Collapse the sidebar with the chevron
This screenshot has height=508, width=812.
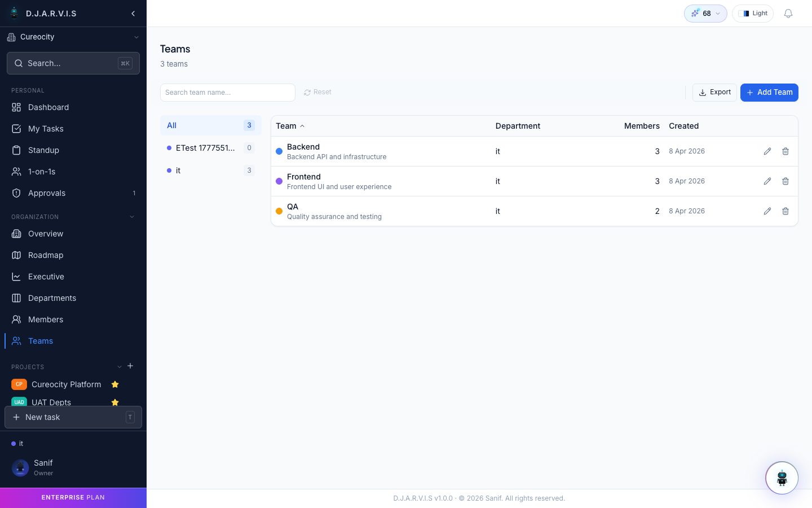[133, 14]
